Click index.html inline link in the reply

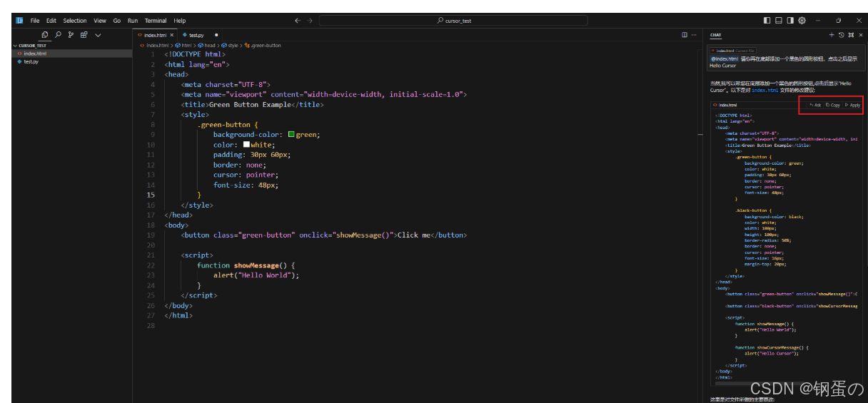tap(766, 90)
